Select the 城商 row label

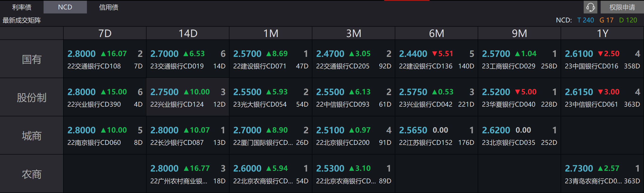[x=32, y=135]
